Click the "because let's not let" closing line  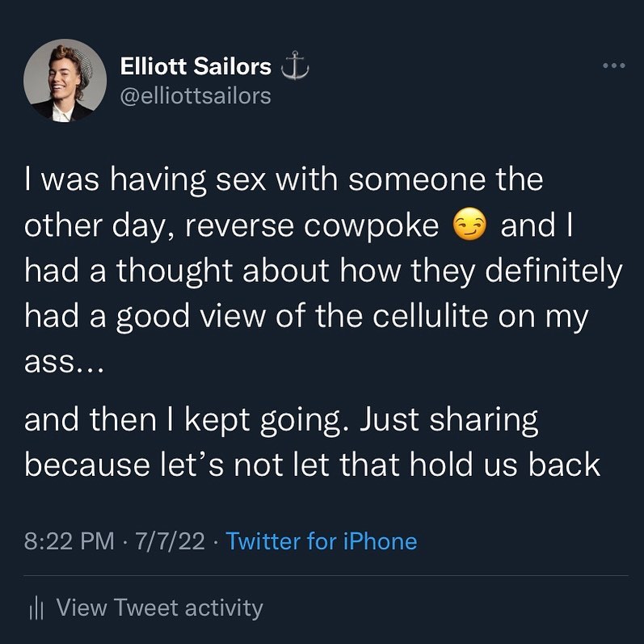[x=312, y=465]
